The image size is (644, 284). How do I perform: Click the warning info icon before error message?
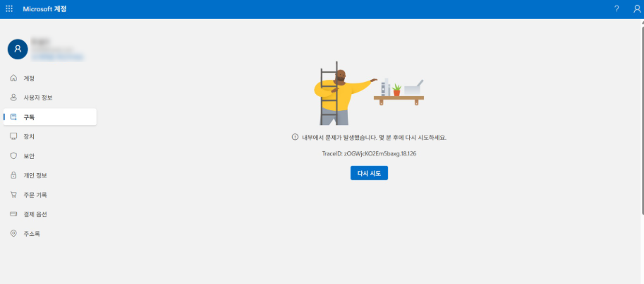[295, 137]
